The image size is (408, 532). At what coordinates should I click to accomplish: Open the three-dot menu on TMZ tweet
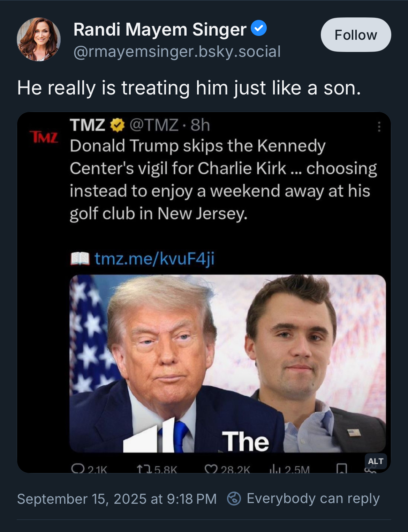(379, 127)
